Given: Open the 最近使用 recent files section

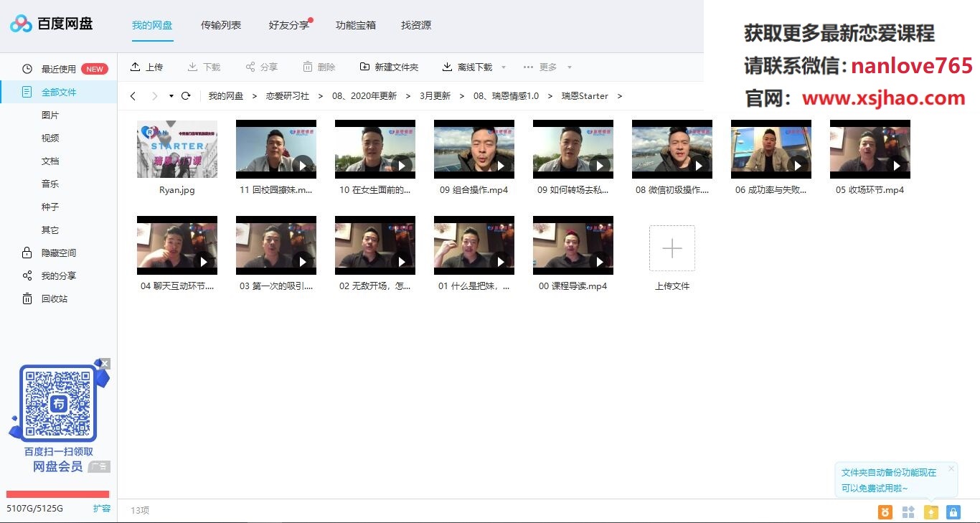Looking at the screenshot, I should 58,69.
